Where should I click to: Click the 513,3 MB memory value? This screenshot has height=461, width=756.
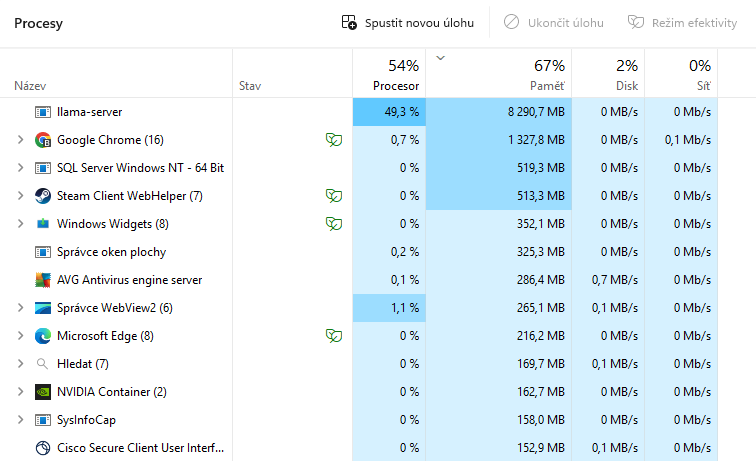click(x=541, y=196)
